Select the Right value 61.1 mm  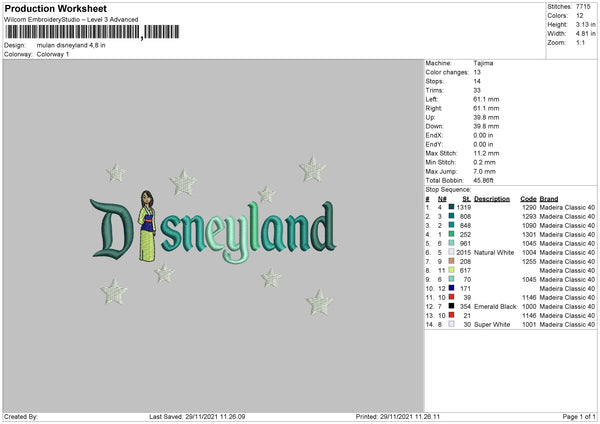(x=486, y=108)
